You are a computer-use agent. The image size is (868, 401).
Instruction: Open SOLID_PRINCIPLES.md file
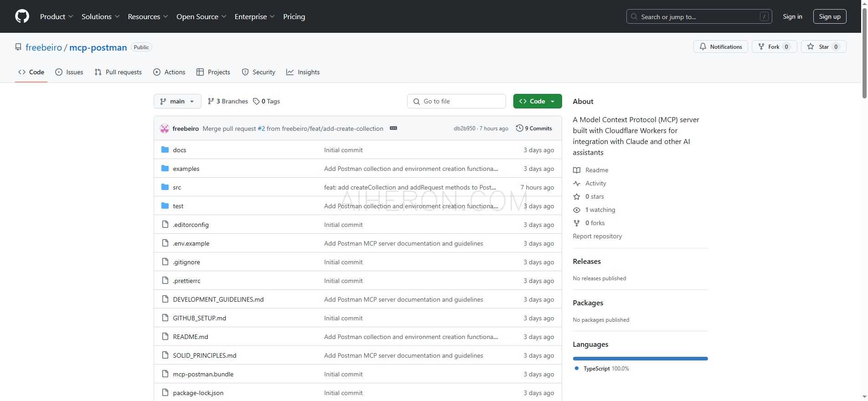205,355
